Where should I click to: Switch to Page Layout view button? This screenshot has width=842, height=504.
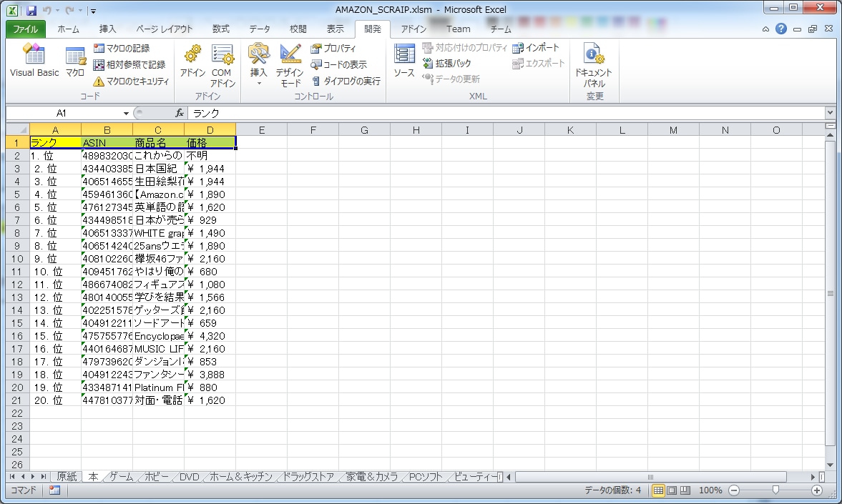672,490
